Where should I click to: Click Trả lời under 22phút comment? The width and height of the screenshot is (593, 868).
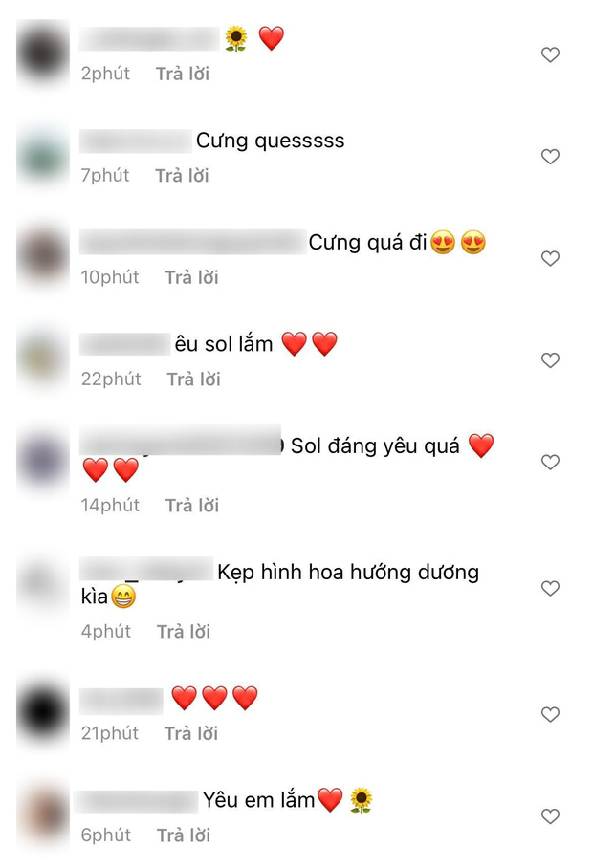pos(194,380)
